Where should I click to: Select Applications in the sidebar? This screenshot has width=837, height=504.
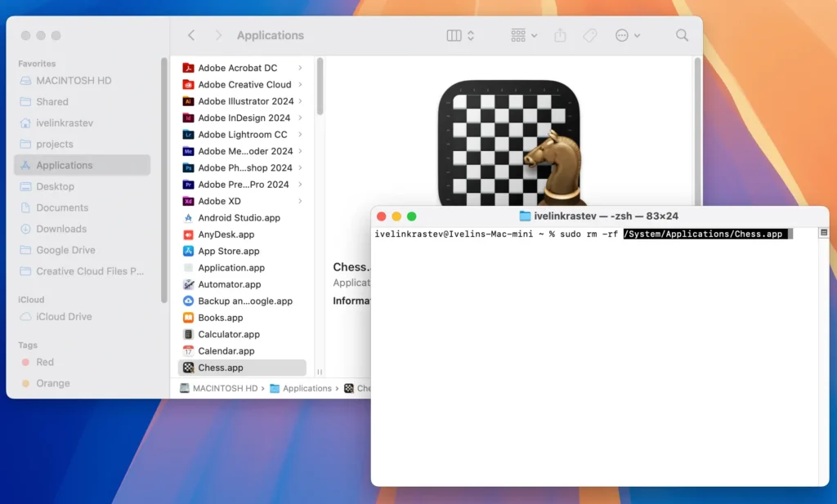click(x=83, y=165)
